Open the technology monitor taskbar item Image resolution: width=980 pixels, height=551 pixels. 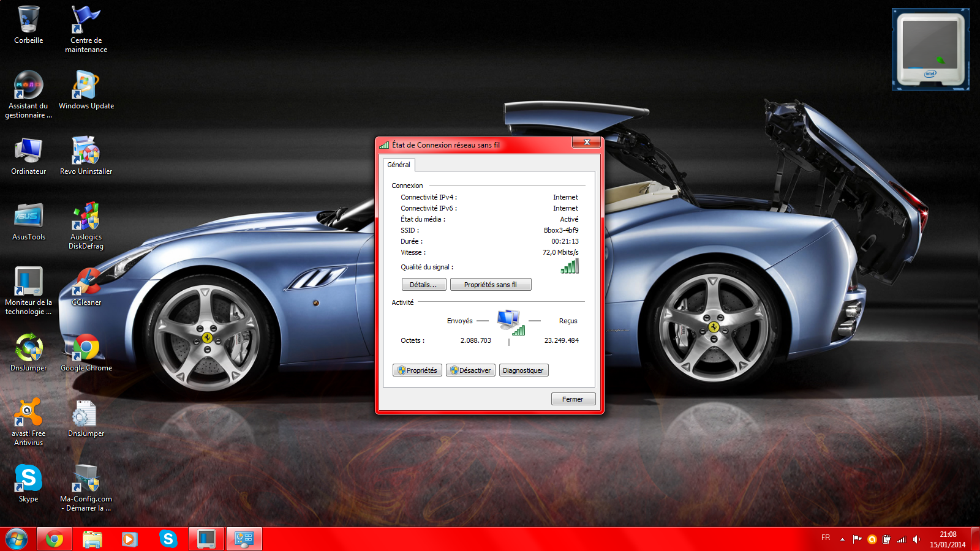[x=206, y=539]
